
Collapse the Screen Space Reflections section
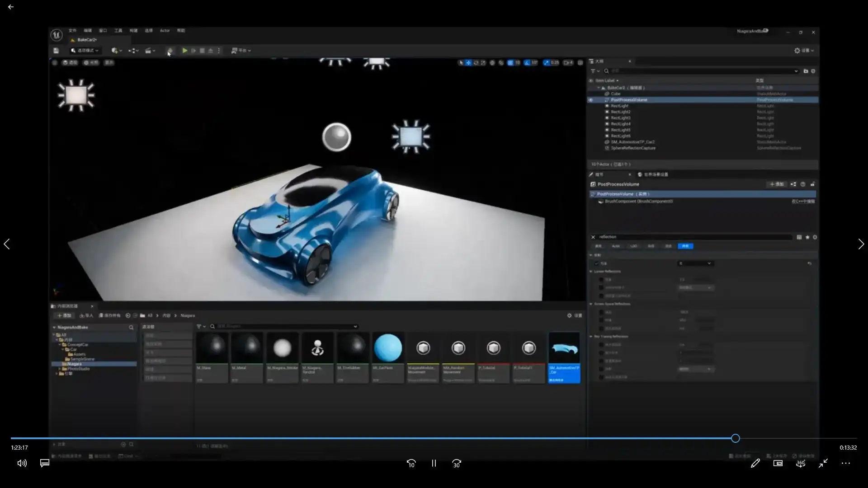[591, 304]
